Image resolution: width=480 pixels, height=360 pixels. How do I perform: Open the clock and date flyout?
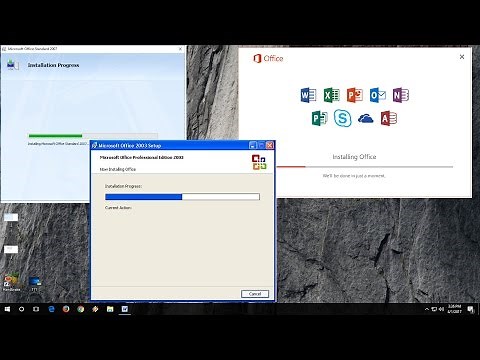(455, 309)
